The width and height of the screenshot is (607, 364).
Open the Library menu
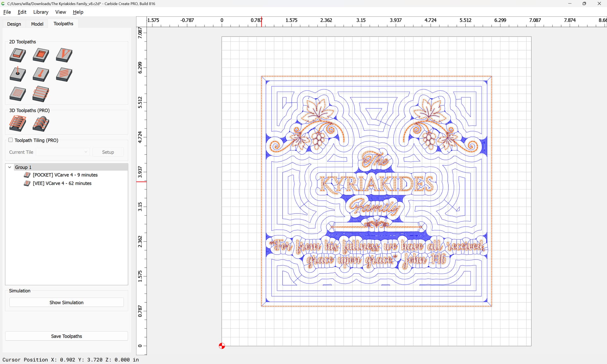pyautogui.click(x=41, y=12)
